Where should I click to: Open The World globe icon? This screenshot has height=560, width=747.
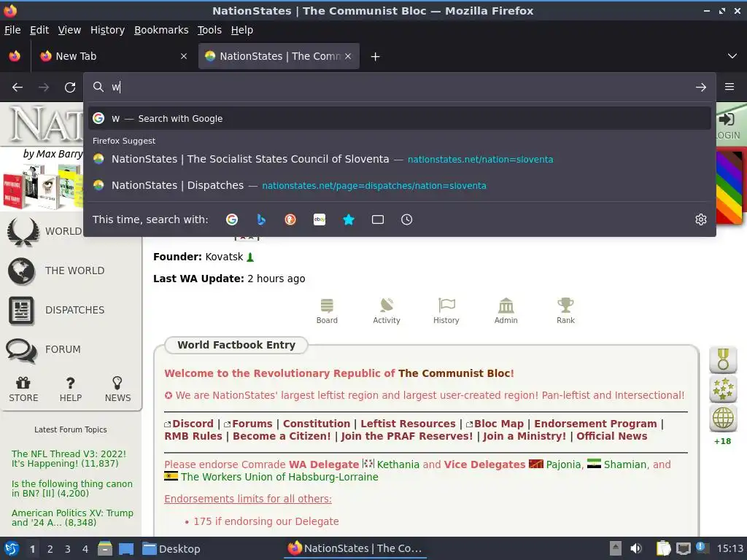click(x=21, y=271)
